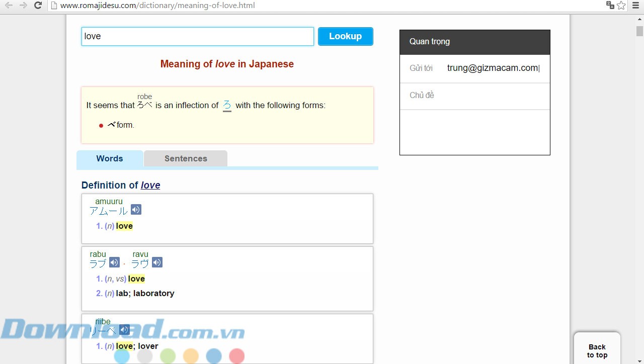Viewport: 644px width, 364px height.
Task: Open the ろ inflection link
Action: (x=227, y=105)
